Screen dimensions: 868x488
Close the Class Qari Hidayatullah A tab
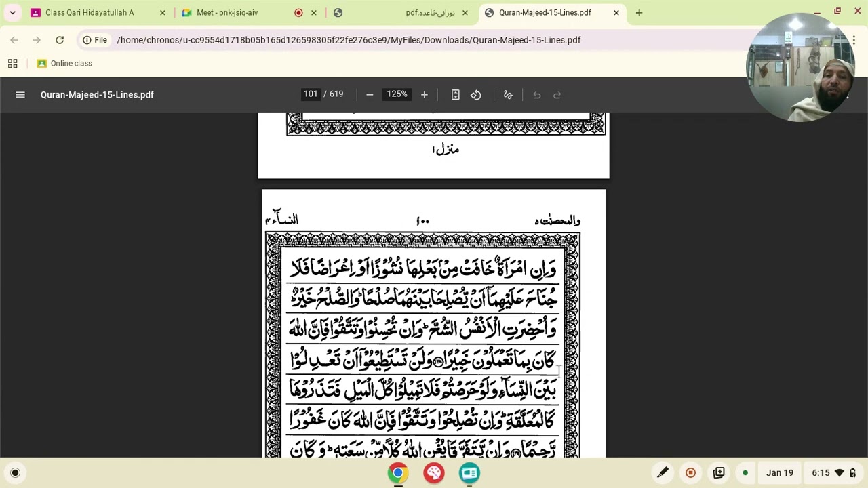163,12
